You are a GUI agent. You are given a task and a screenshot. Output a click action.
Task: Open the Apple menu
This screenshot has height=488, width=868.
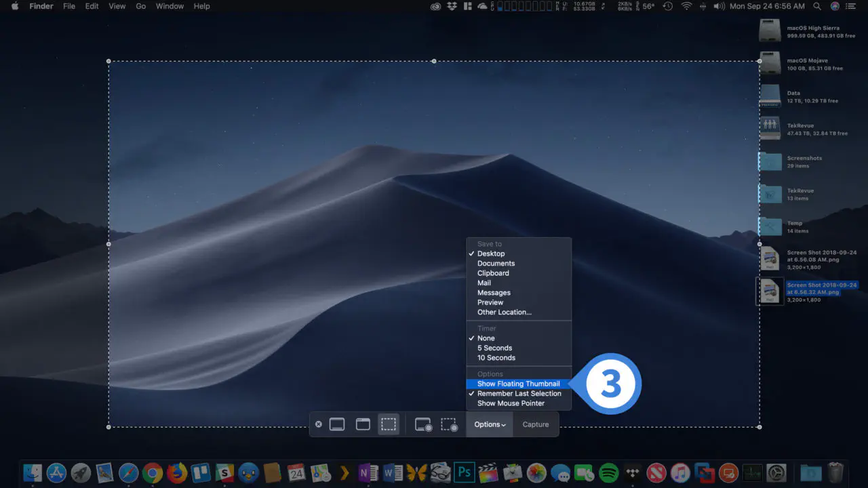tap(14, 6)
